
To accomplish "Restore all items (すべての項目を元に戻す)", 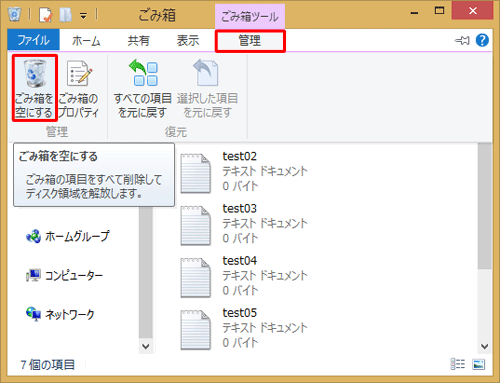I will [143, 89].
